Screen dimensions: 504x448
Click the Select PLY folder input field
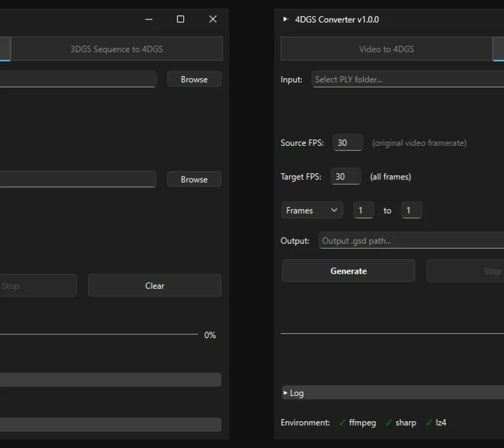408,79
